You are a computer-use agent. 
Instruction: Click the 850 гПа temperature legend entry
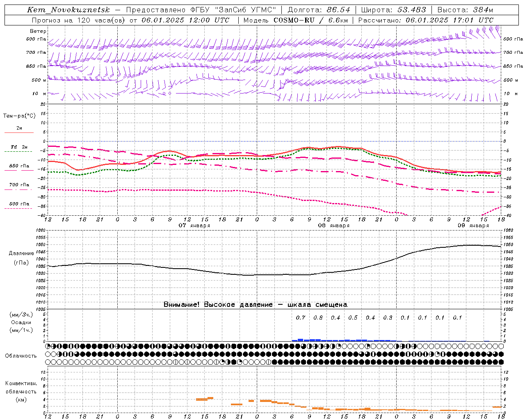[19, 166]
